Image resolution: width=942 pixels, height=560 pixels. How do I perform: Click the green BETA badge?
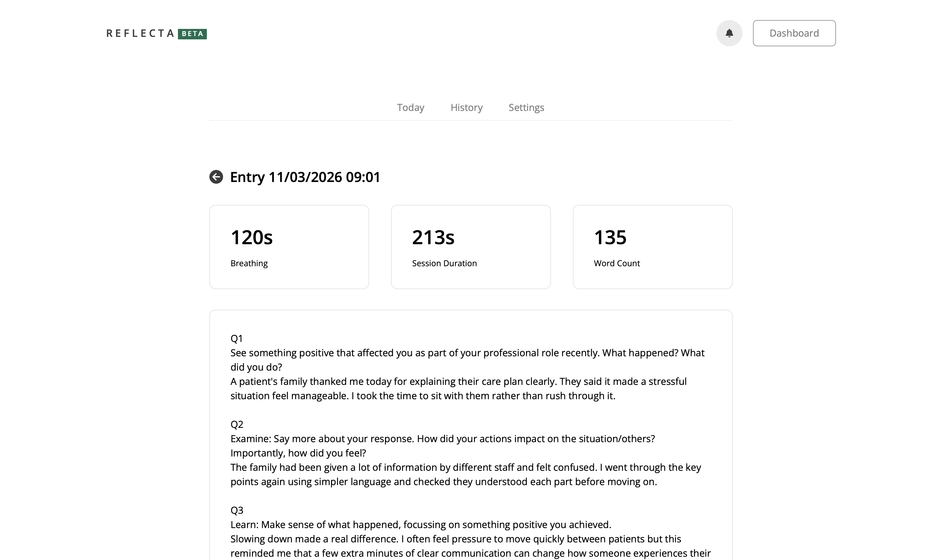point(193,34)
